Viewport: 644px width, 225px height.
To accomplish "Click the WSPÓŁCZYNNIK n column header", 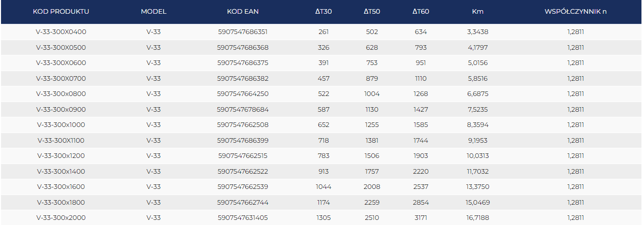I will 575,11.
